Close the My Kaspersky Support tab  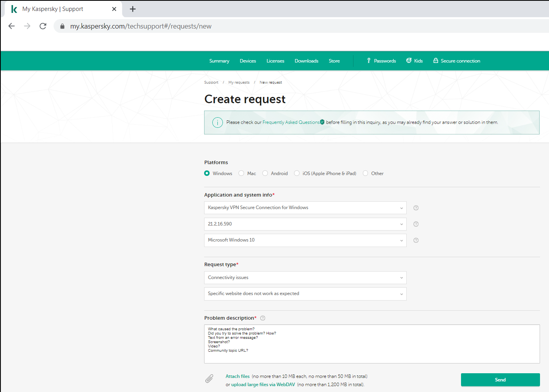point(114,9)
